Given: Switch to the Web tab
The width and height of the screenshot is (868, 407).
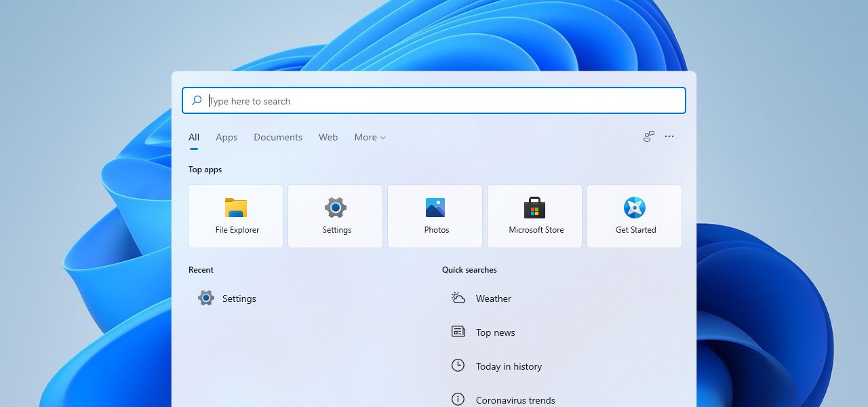Looking at the screenshot, I should (x=328, y=137).
